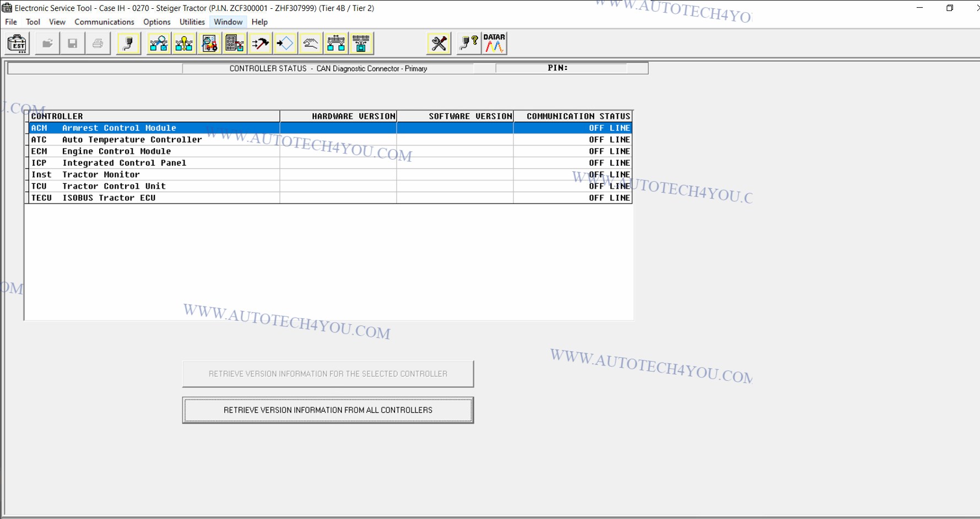
Task: Click Retrieve Version Information From All Controllers
Action: click(328, 410)
